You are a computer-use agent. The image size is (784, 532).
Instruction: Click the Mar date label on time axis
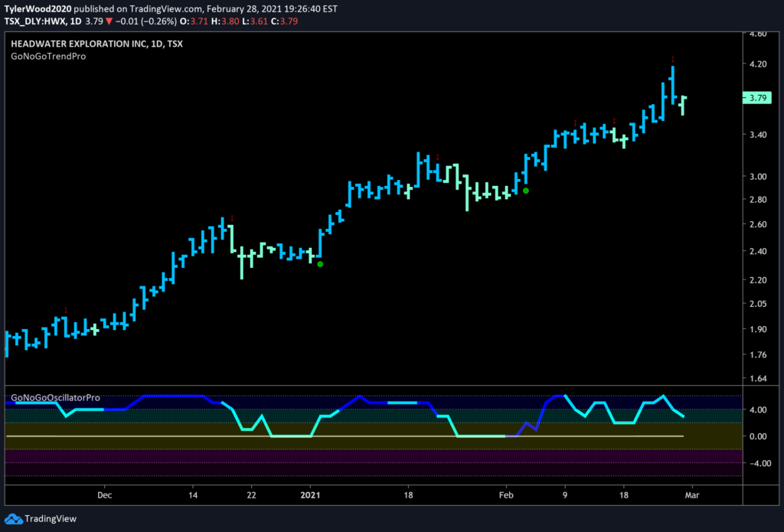(692, 495)
